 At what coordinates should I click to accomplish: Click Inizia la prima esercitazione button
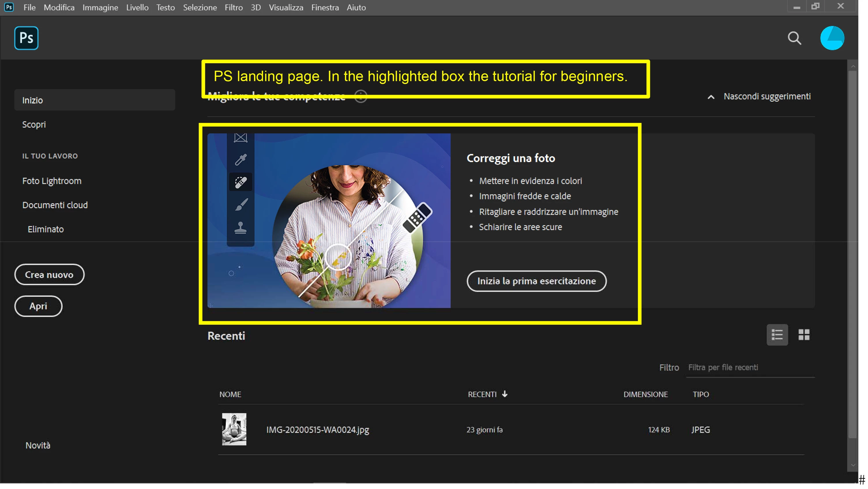[536, 281]
